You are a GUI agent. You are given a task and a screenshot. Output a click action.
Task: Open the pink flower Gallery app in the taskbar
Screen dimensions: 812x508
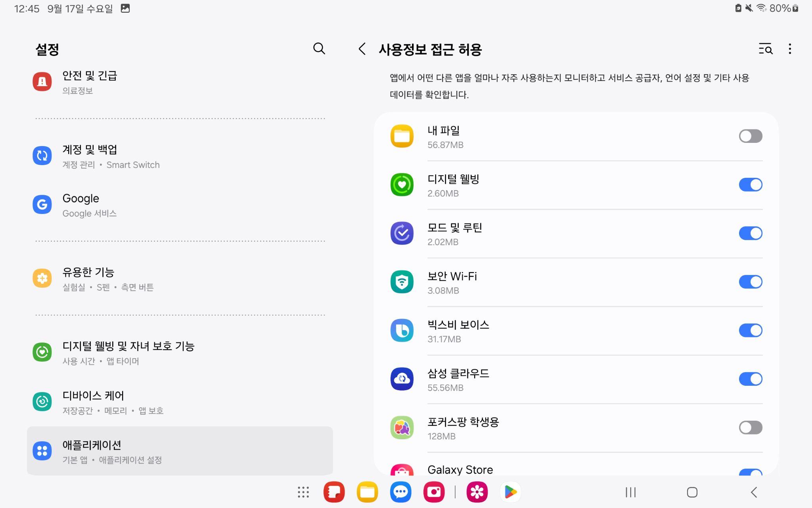[477, 492]
